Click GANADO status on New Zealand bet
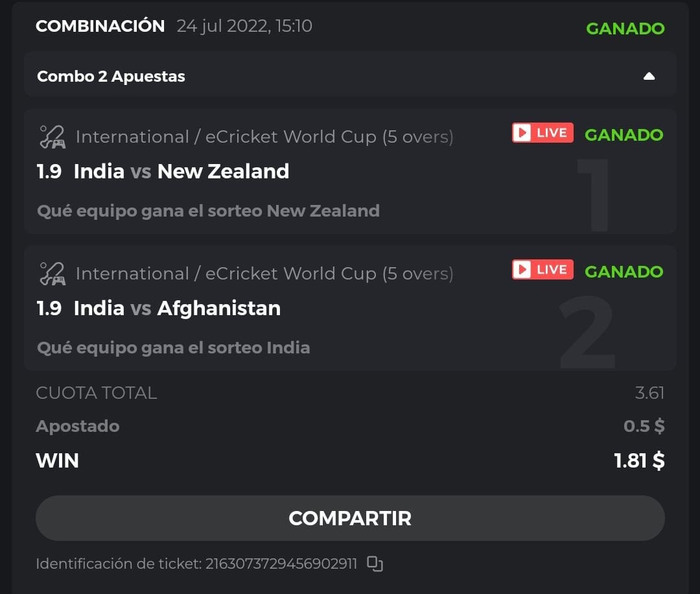The image size is (700, 594). coord(624,135)
